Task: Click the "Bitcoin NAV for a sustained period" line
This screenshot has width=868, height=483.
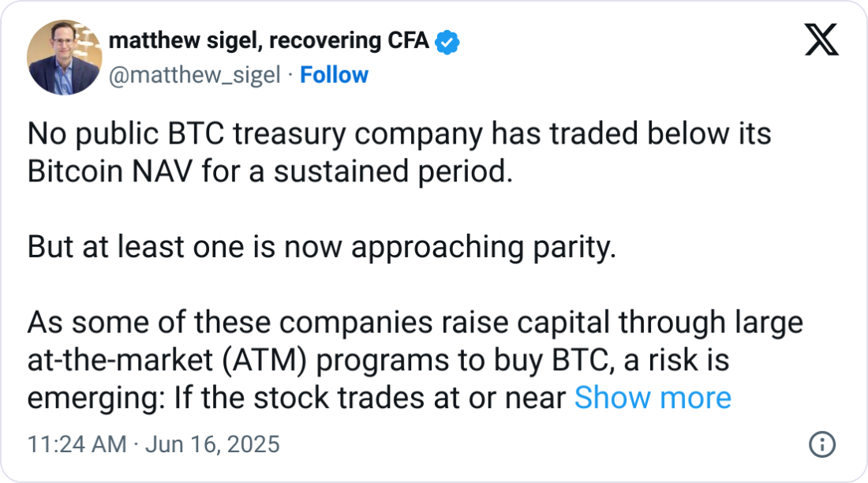Action: [269, 171]
